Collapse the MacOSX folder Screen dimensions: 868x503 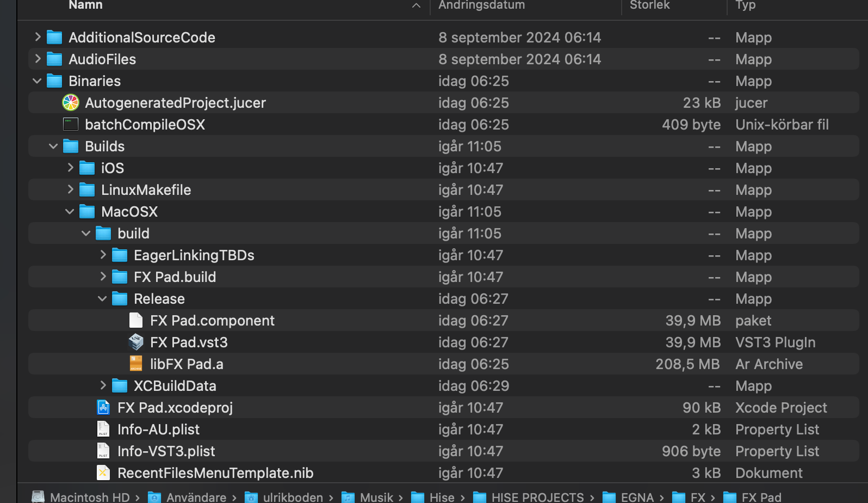point(70,211)
